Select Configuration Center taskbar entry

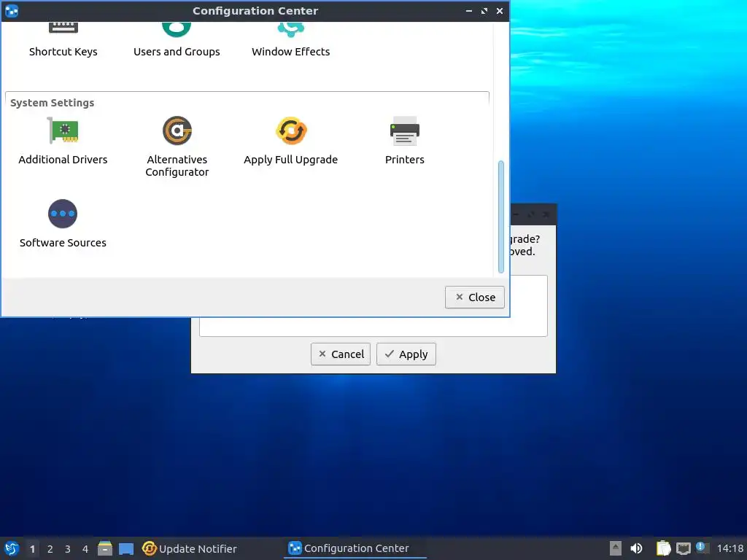tap(355, 548)
